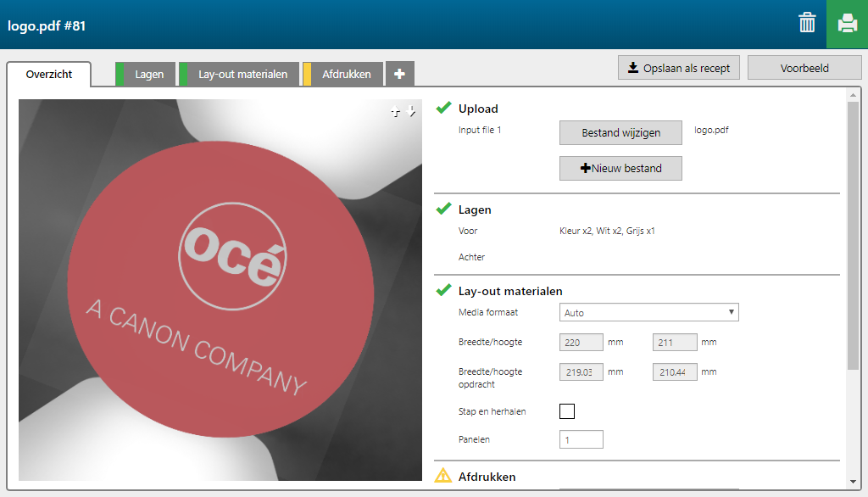Click the scrollbar up arrow
Screen dimensions: 868x497
click(x=853, y=95)
